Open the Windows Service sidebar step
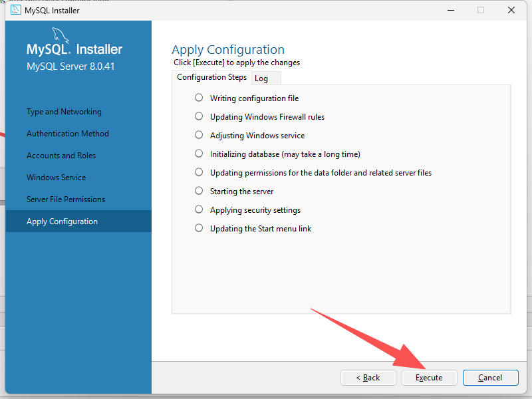This screenshot has height=399, width=532. pyautogui.click(x=56, y=178)
